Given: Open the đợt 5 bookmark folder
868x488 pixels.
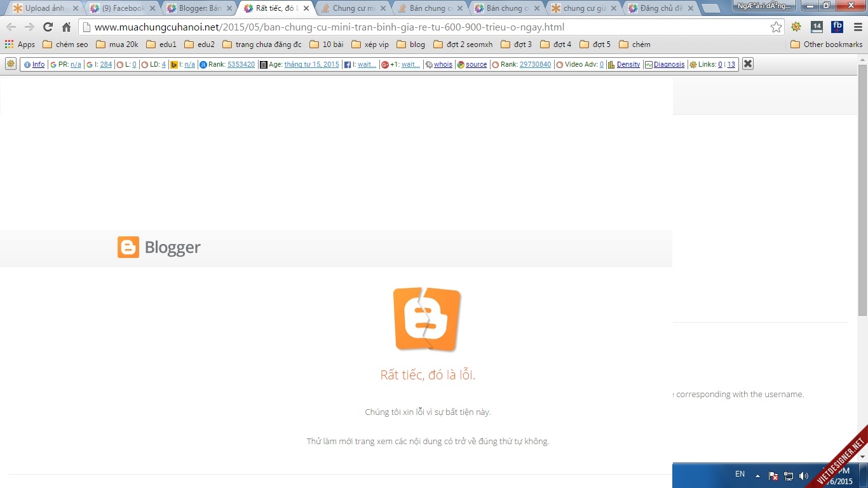Looking at the screenshot, I should point(595,44).
